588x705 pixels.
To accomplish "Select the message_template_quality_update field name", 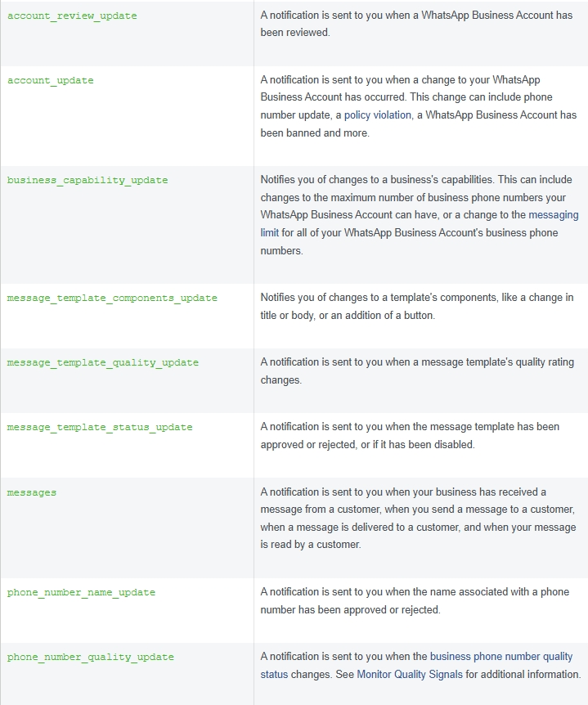I will point(102,363).
